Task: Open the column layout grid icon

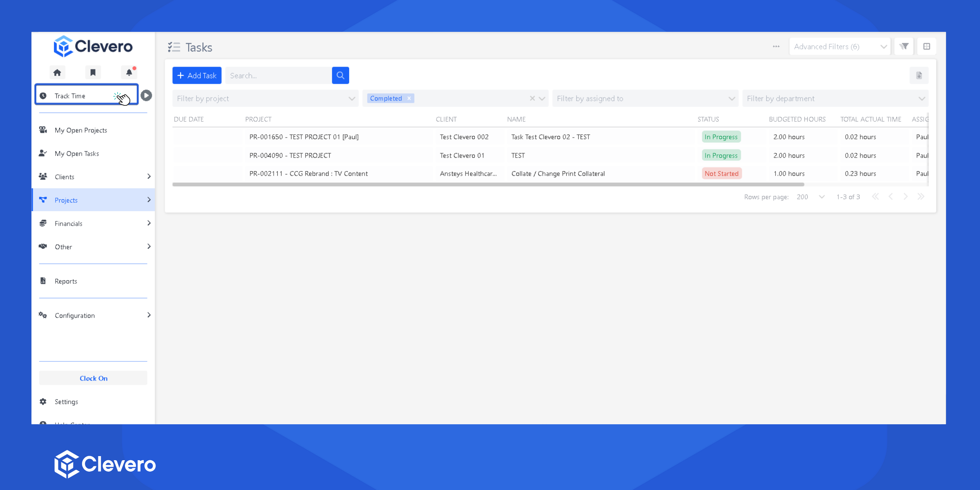Action: [927, 47]
